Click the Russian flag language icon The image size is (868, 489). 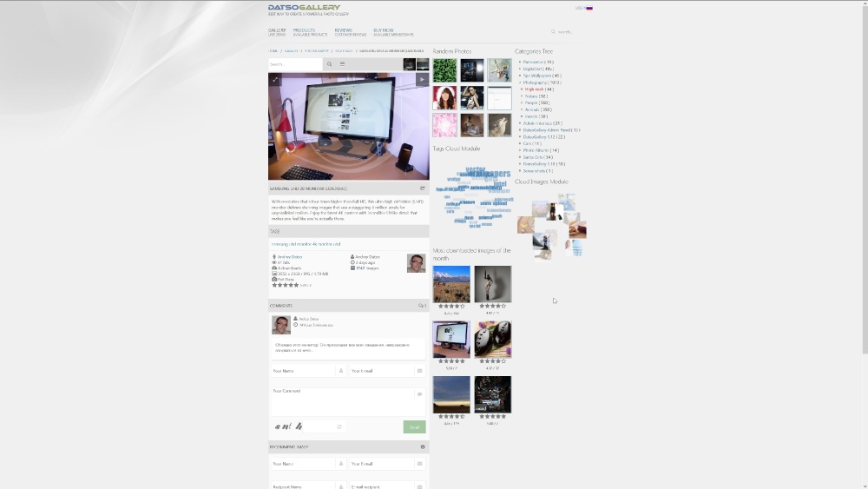pos(589,8)
